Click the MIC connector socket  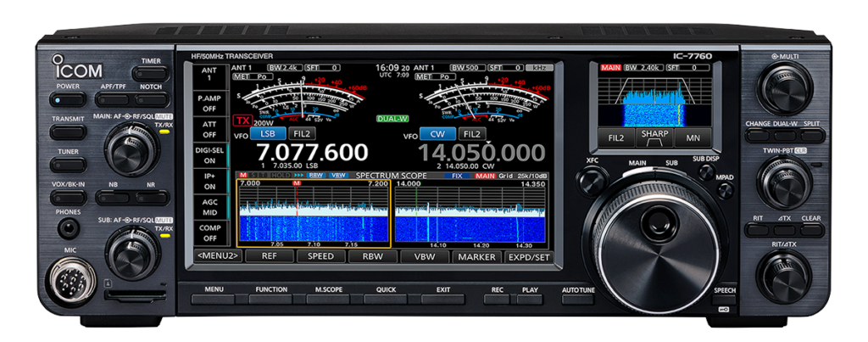pos(70,282)
